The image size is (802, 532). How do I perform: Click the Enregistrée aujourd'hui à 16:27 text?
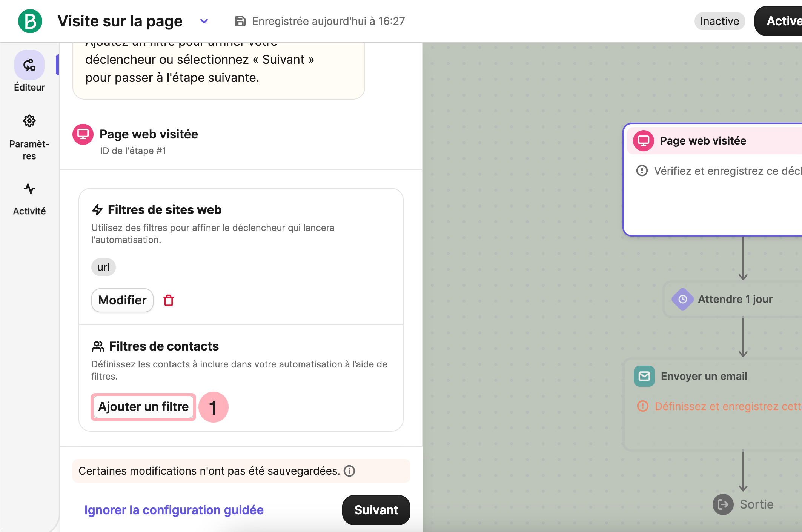(x=329, y=21)
